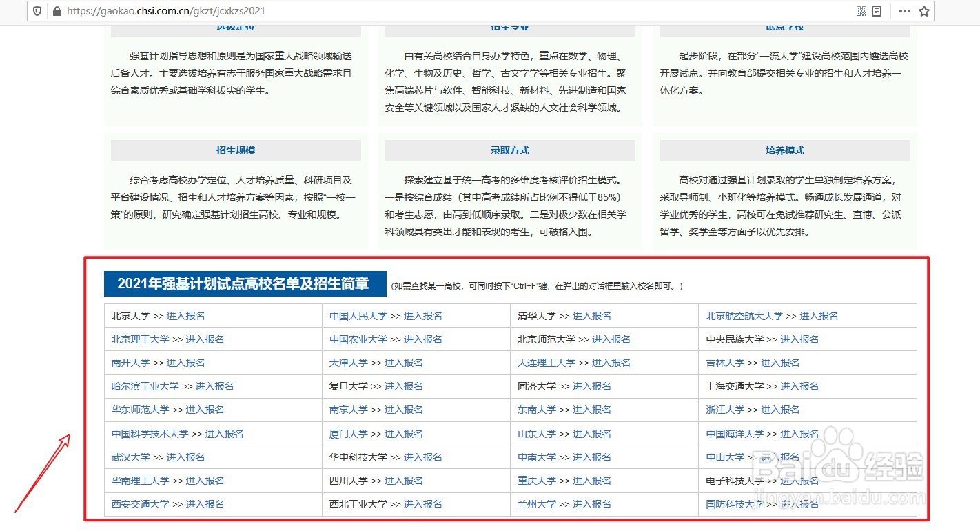This screenshot has height=531, width=980.
Task: Open the 中国科学技术大学 university link
Action: [x=150, y=434]
